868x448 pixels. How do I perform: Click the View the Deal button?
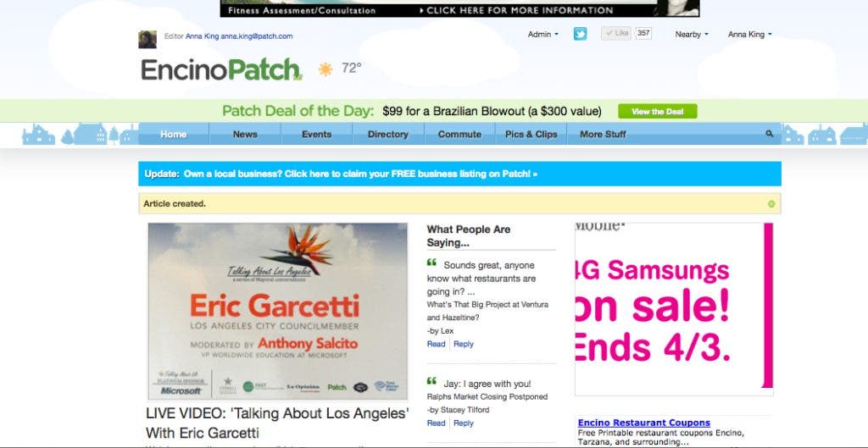(658, 111)
